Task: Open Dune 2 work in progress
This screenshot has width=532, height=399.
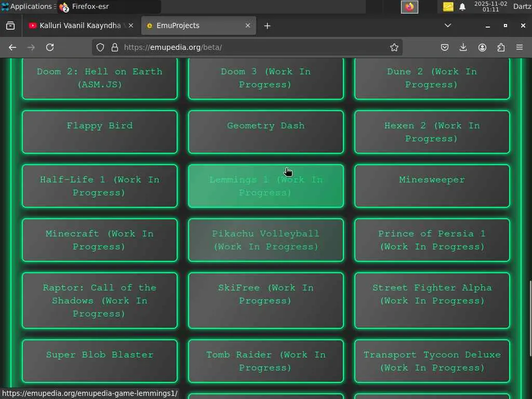Action: click(x=432, y=78)
